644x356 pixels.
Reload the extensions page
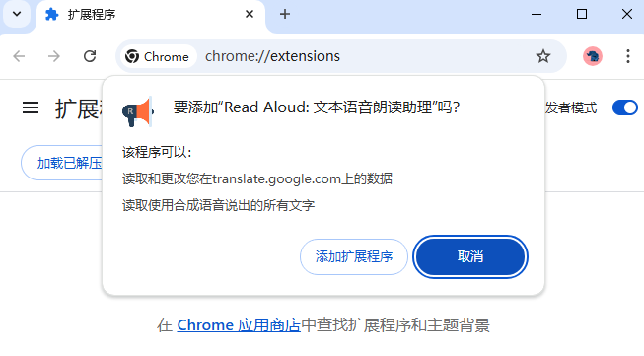coord(90,56)
